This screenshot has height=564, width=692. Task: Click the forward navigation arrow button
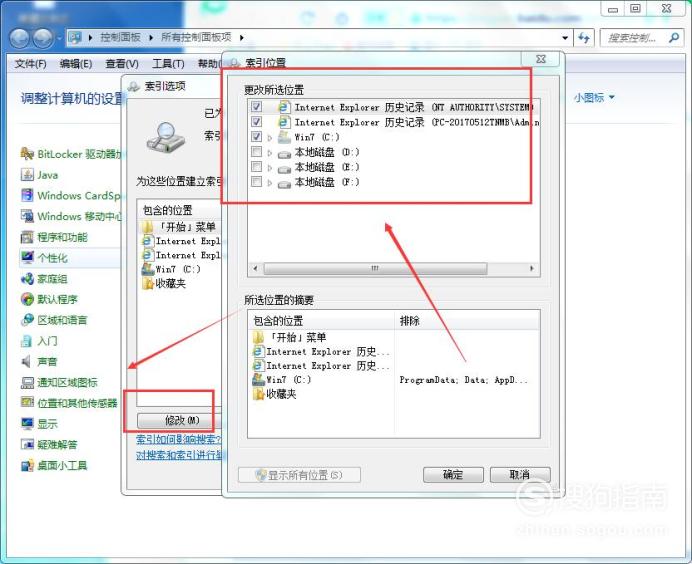tap(43, 38)
